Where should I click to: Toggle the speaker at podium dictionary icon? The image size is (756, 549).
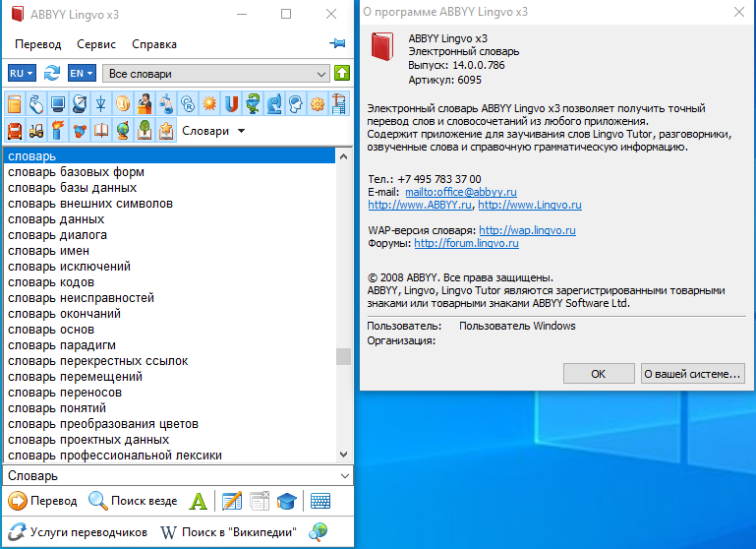coord(145,103)
